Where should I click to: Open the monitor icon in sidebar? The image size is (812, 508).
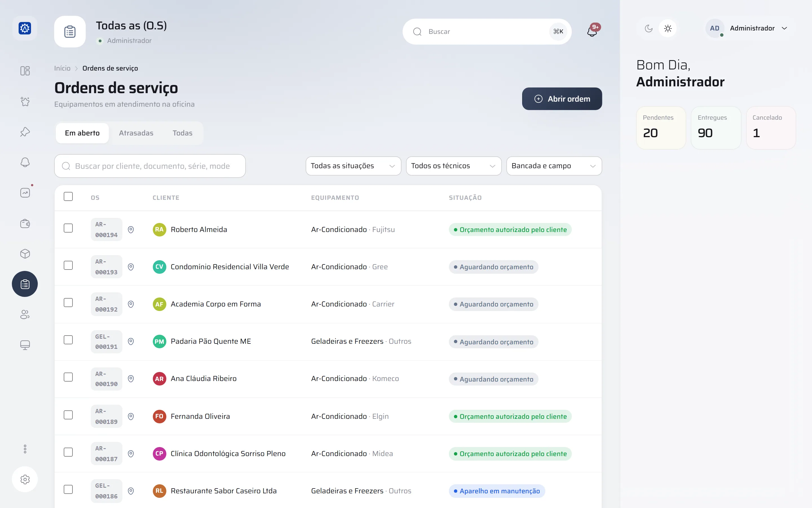click(x=25, y=345)
